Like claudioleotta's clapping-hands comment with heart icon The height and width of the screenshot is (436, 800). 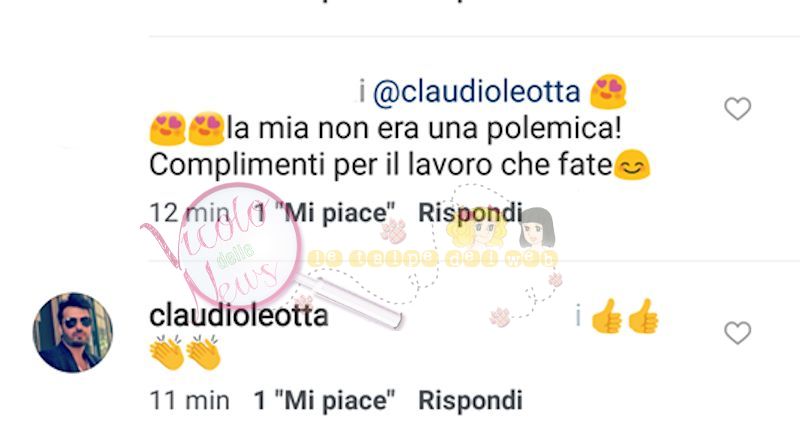738,333
